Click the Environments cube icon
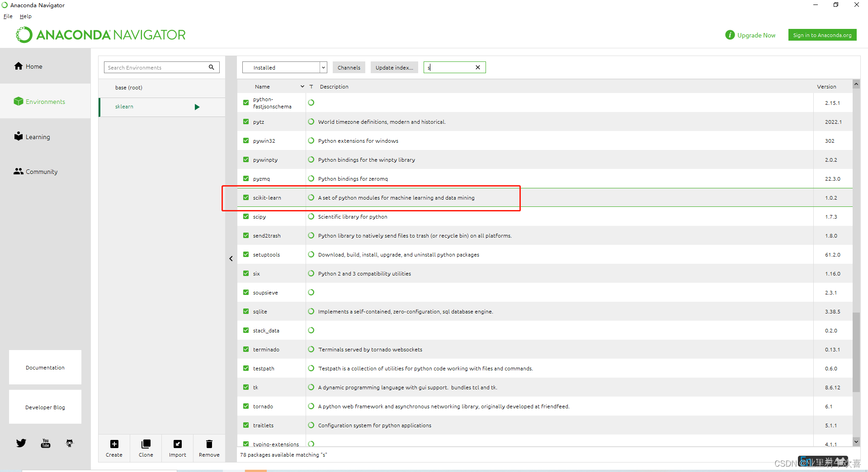The height and width of the screenshot is (472, 868). (18, 101)
